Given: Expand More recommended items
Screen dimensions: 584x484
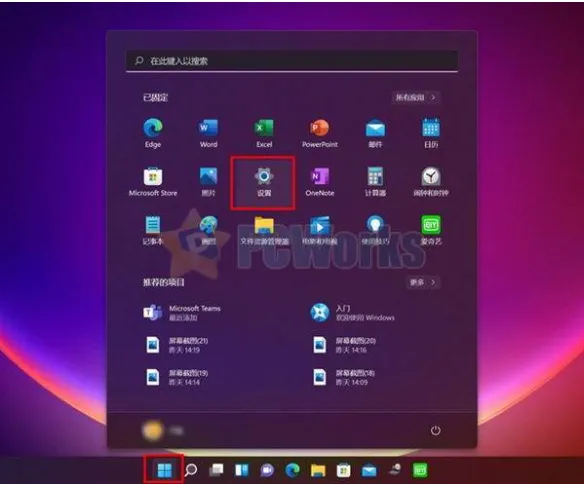Looking at the screenshot, I should 422,282.
